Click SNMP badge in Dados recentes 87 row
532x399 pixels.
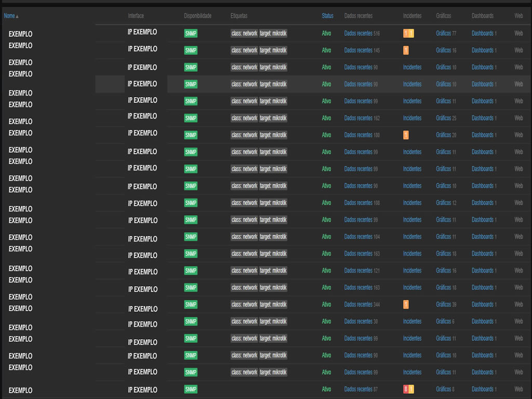[191, 389]
